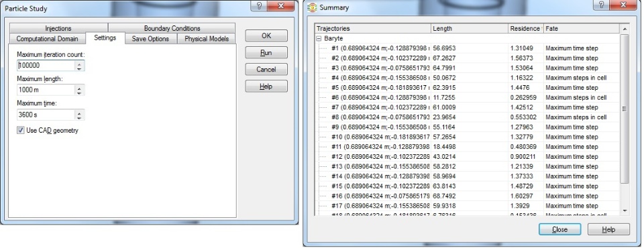This screenshot has width=644, height=248.
Task: Click the Maximum iteration count field
Action: pos(46,65)
